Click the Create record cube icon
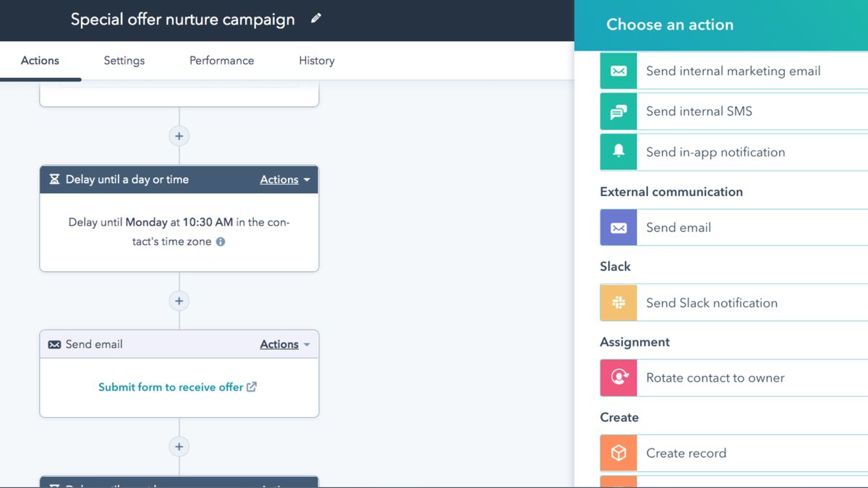This screenshot has width=868, height=488. point(618,453)
